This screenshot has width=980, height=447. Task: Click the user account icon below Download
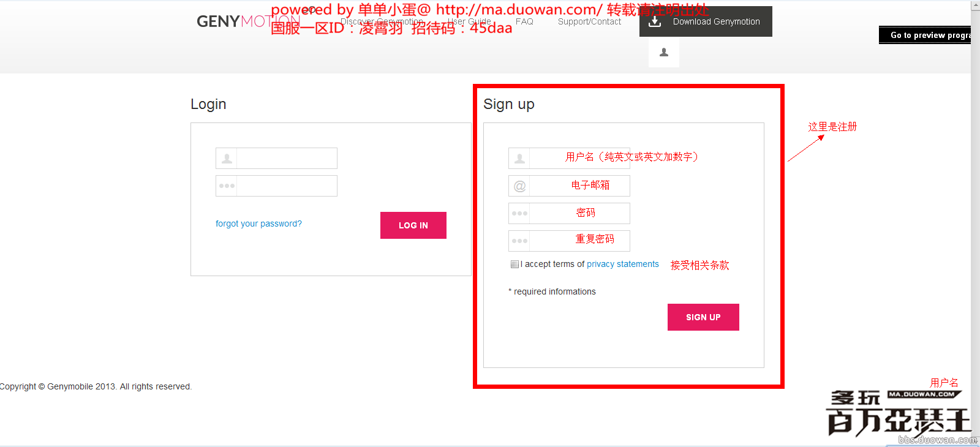click(x=663, y=53)
